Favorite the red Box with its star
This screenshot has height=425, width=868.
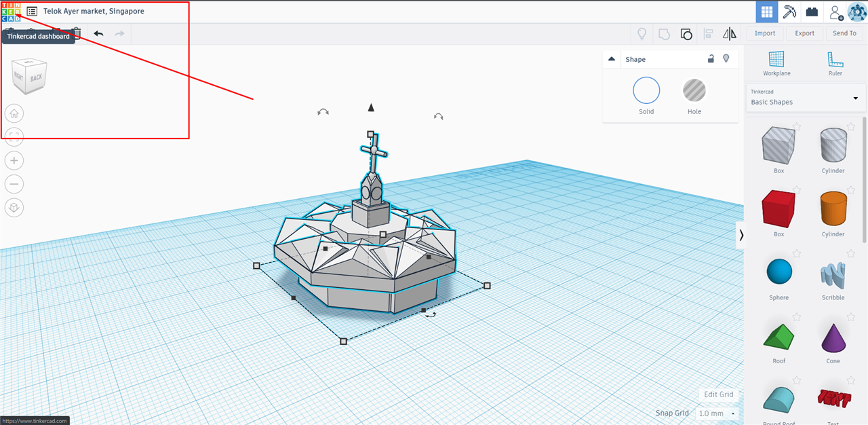[x=796, y=190]
